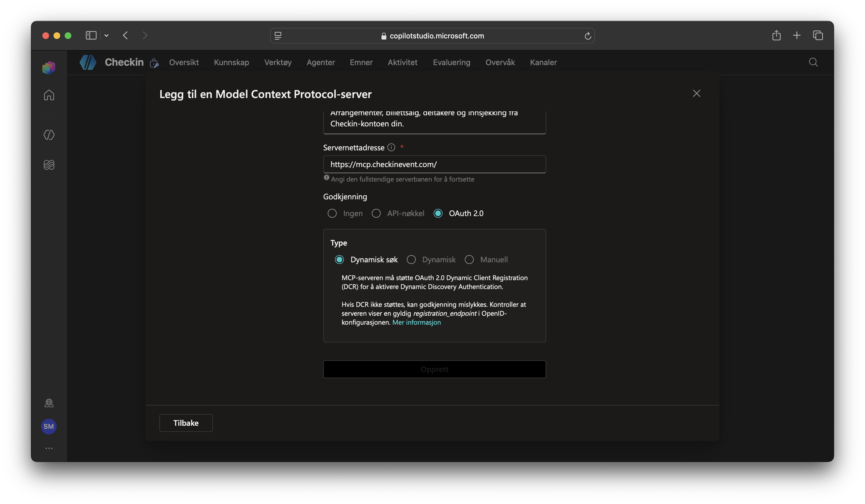This screenshot has width=865, height=504.
Task: Click the agent settings icon next to Checkin
Action: point(154,63)
